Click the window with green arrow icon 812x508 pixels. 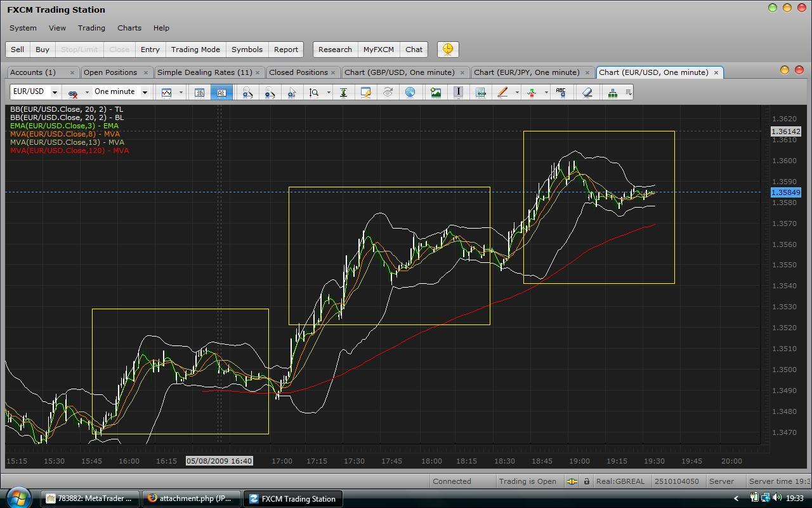480,93
